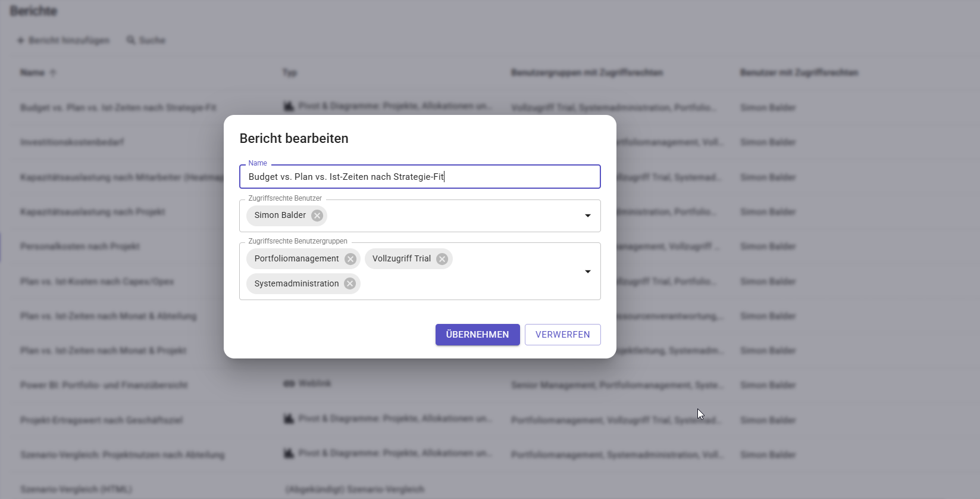Click the plus icon for Bericht hinzufügen
This screenshot has height=499, width=980.
pos(21,40)
